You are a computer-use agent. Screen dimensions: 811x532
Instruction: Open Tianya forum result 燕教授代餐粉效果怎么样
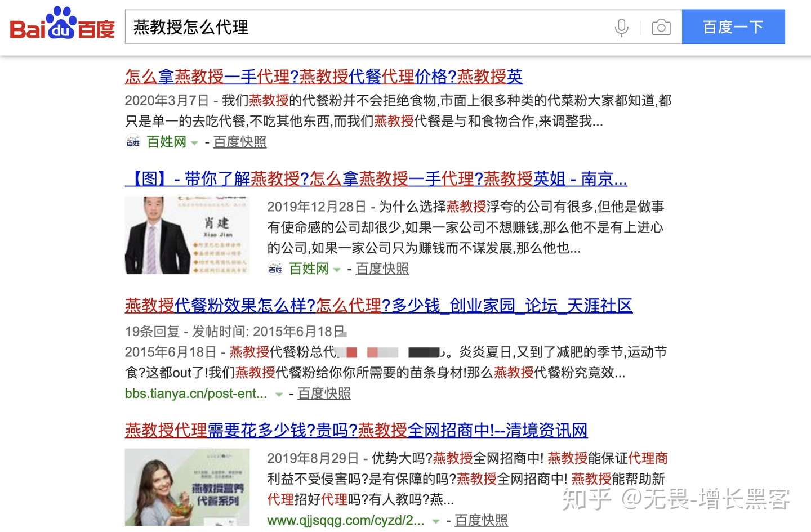coord(378,305)
